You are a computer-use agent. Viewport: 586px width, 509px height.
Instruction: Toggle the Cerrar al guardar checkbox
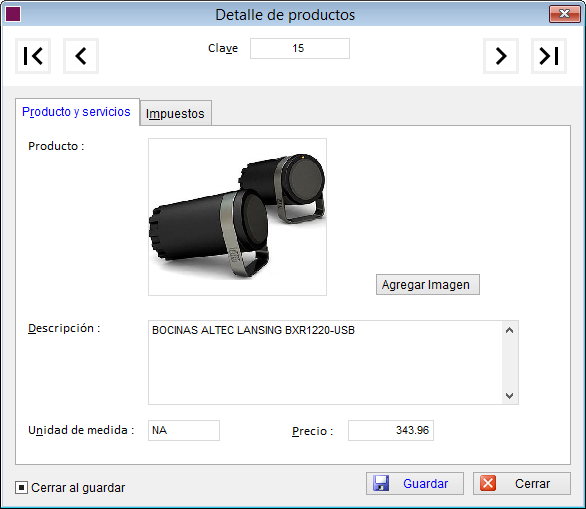pos(21,487)
